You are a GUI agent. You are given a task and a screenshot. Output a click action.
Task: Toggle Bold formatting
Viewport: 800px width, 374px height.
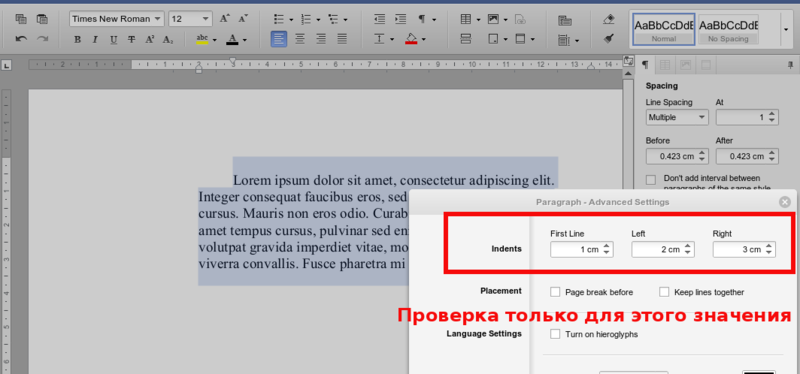point(77,39)
